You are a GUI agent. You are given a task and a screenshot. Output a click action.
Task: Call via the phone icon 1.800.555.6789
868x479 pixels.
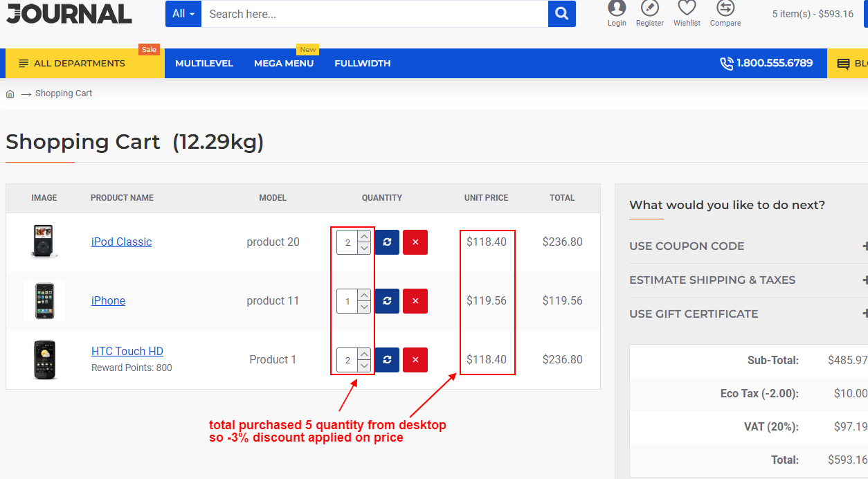pos(726,63)
